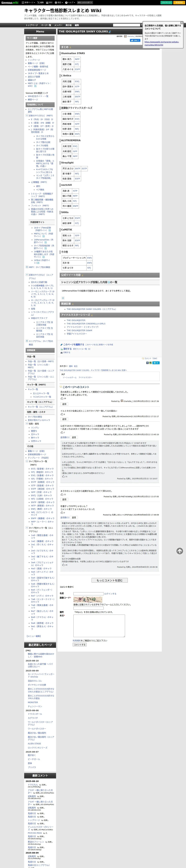
Task: Close the comment notice popup
Action: (182, 23)
